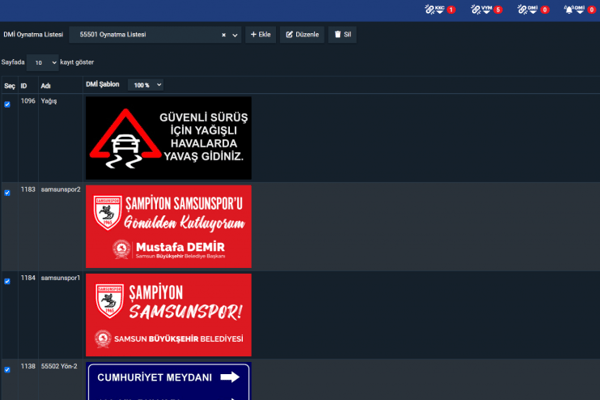The width and height of the screenshot is (600, 400).
Task: Sort by the Adı column header
Action: (x=46, y=86)
